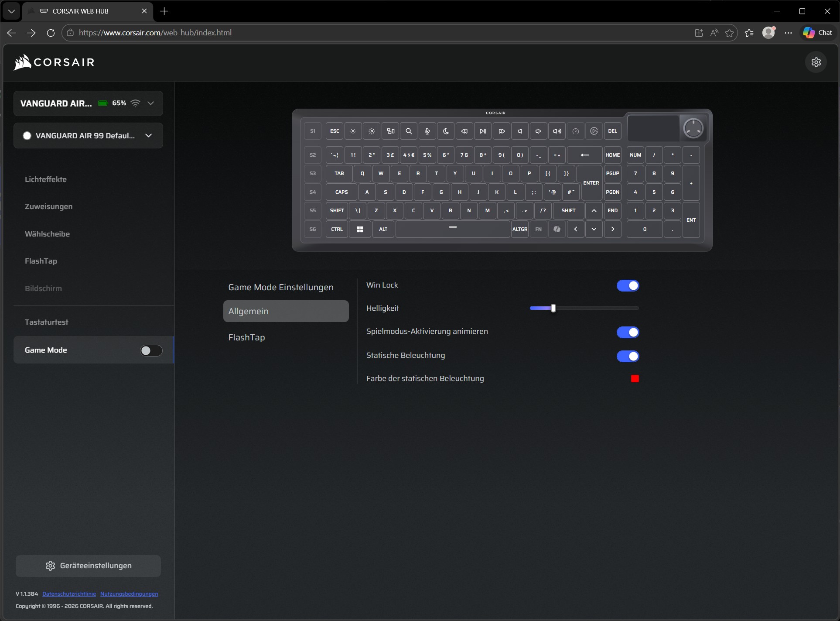The image size is (840, 621).
Task: Click the mute speaker key
Action: click(520, 131)
